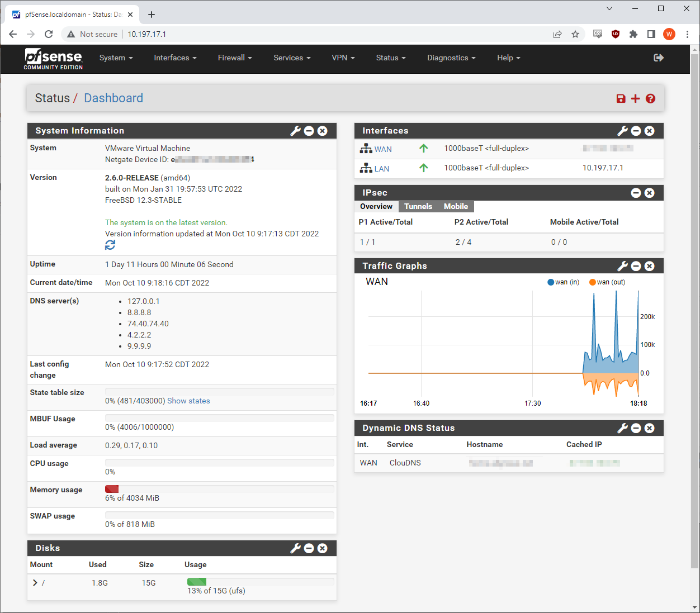Collapse the Interfaces widget
Screen dimensions: 700x613
point(636,131)
